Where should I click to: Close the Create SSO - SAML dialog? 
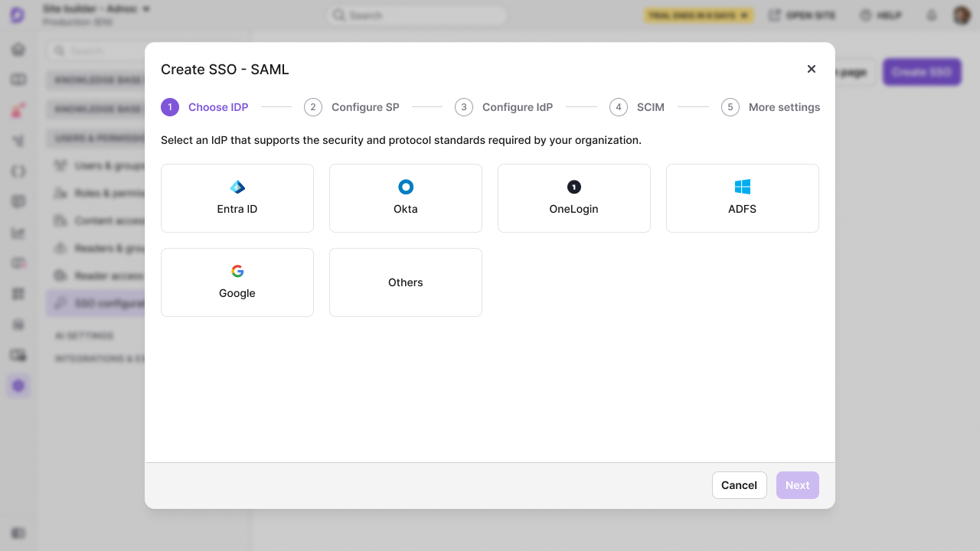[x=812, y=69]
